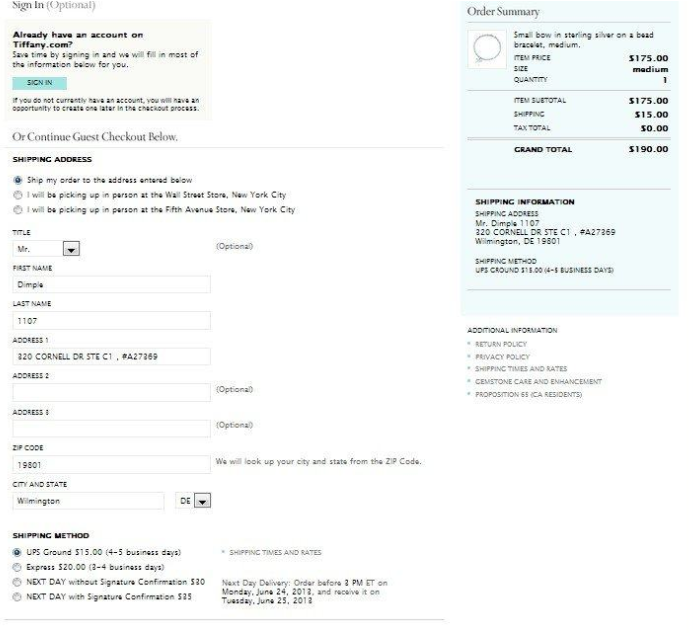Viewport: 693px width, 637px height.
Task: Select Express $20.00 shipping method
Action: (x=17, y=567)
